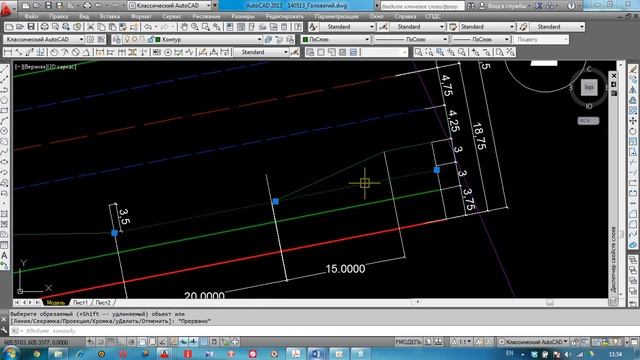
Task: Select the Multiline Text 'A' tool
Action: click(4, 256)
